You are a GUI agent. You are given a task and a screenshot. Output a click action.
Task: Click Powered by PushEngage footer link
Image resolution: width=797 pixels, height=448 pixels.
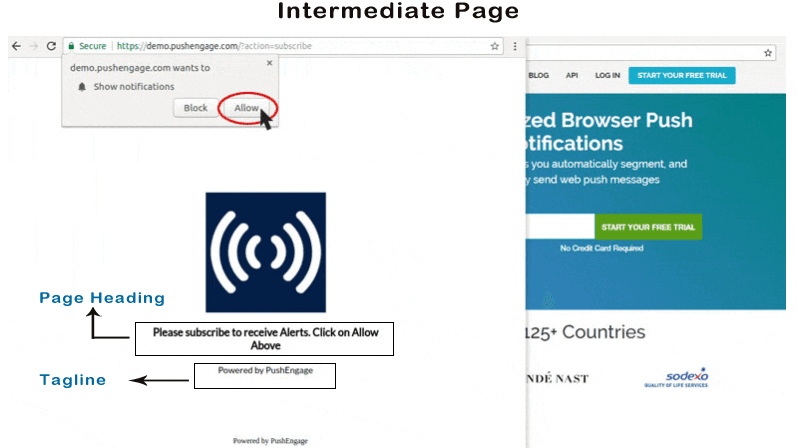(x=270, y=441)
